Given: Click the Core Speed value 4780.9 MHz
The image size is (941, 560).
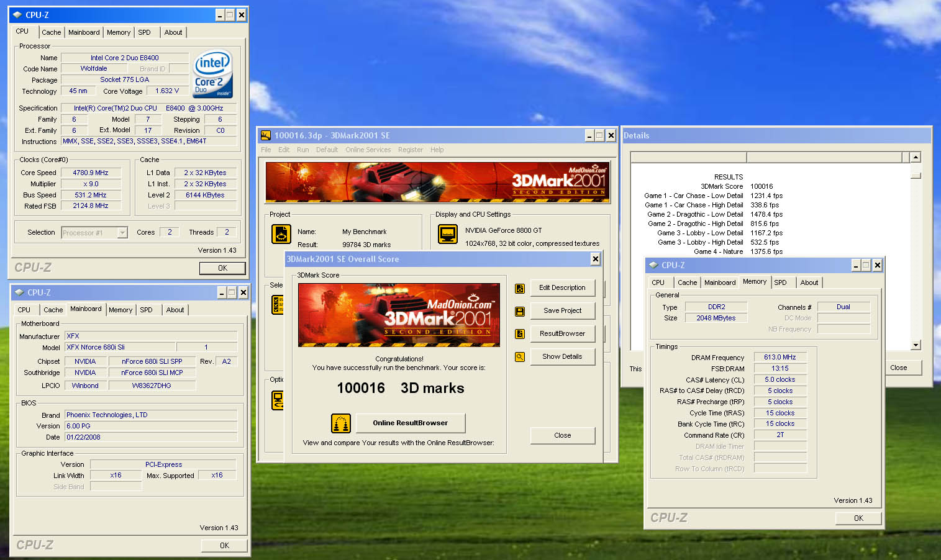Looking at the screenshot, I should 91,173.
